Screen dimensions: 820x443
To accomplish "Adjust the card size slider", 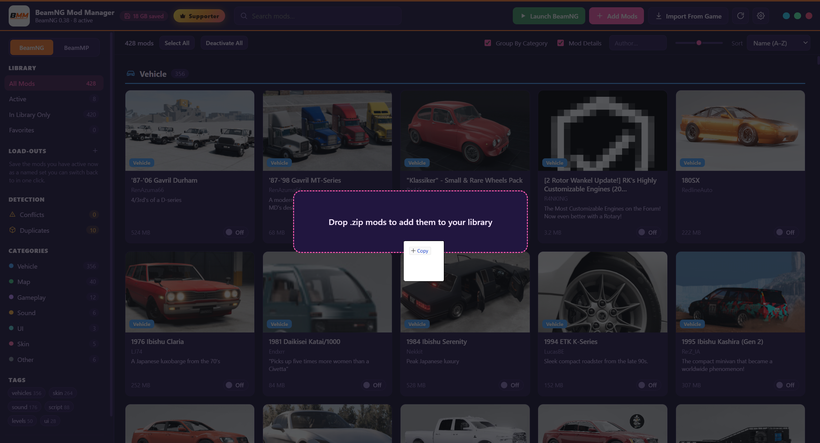I will pyautogui.click(x=699, y=43).
